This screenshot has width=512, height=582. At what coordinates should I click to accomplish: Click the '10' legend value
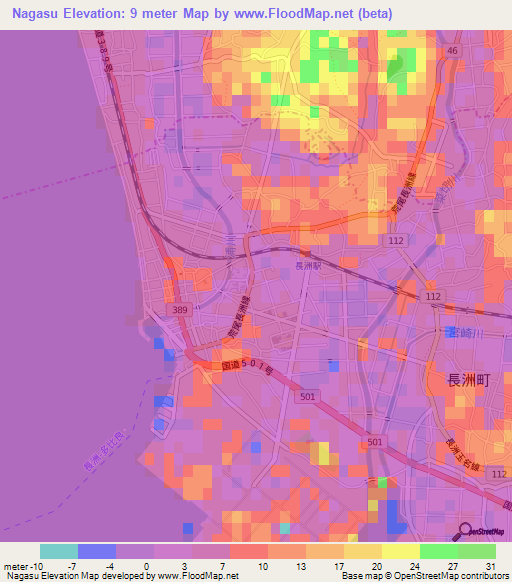coord(263,567)
